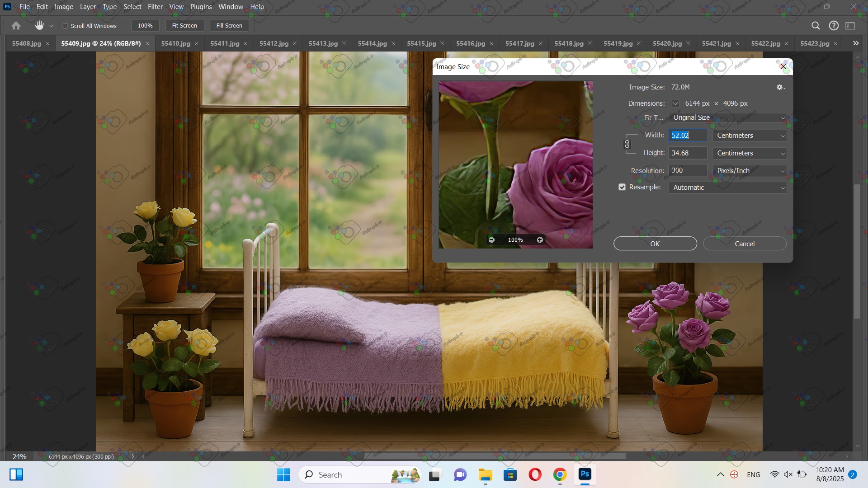
Task: Click the Height input field
Action: [x=687, y=153]
